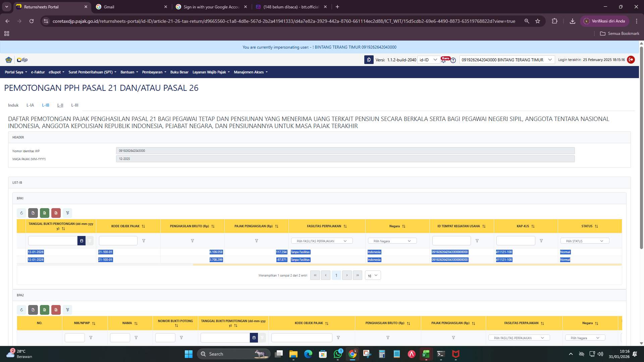Viewport: 644px width, 362px height.
Task: Go to next page of BPA1 entries
Action: [x=347, y=275]
